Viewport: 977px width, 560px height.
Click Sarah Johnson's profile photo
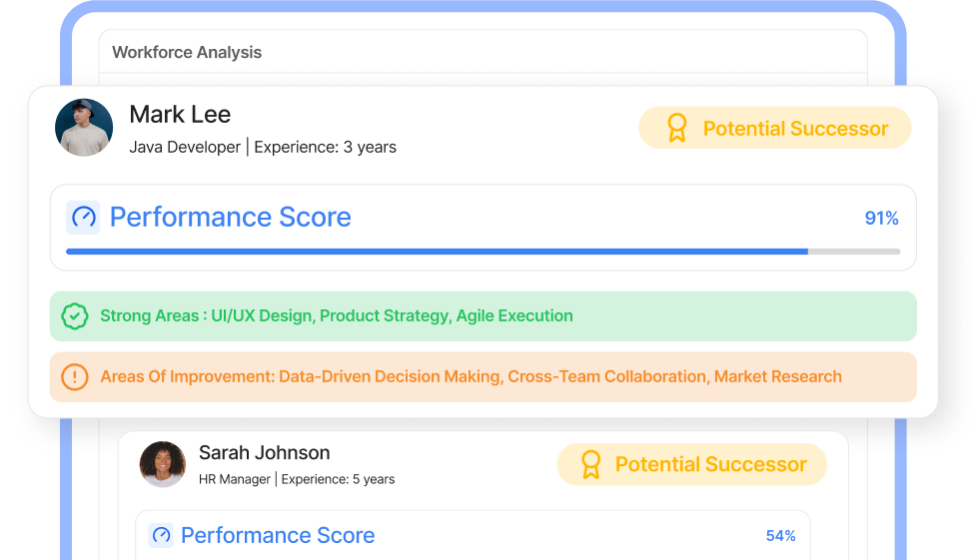point(163,464)
